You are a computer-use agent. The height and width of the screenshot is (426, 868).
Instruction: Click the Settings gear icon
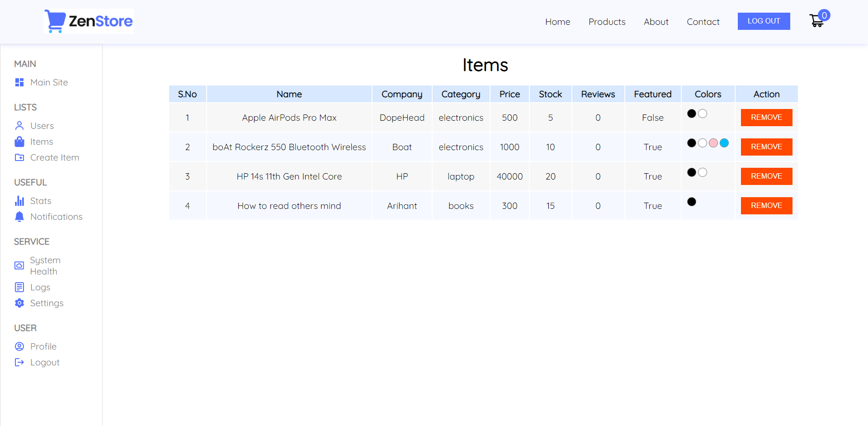(19, 303)
